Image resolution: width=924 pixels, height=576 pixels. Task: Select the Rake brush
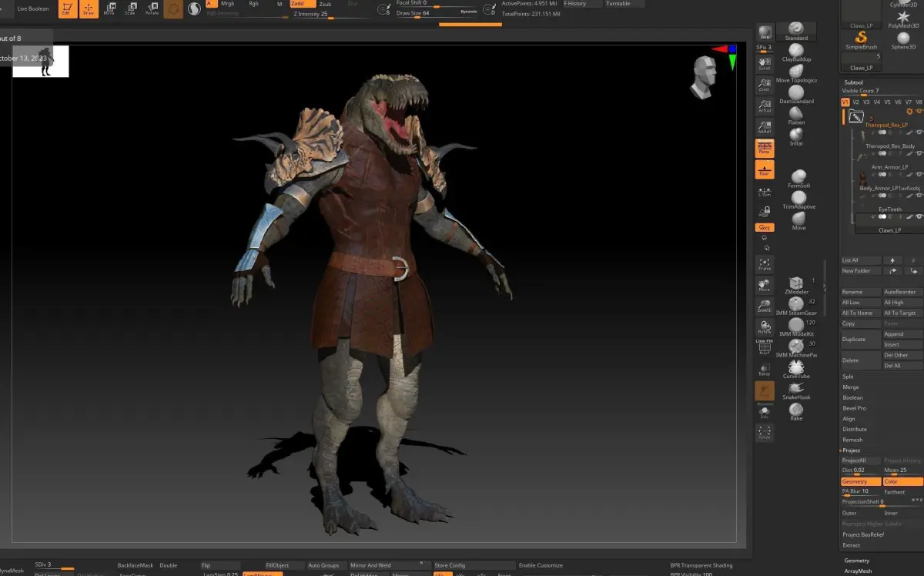pos(796,411)
